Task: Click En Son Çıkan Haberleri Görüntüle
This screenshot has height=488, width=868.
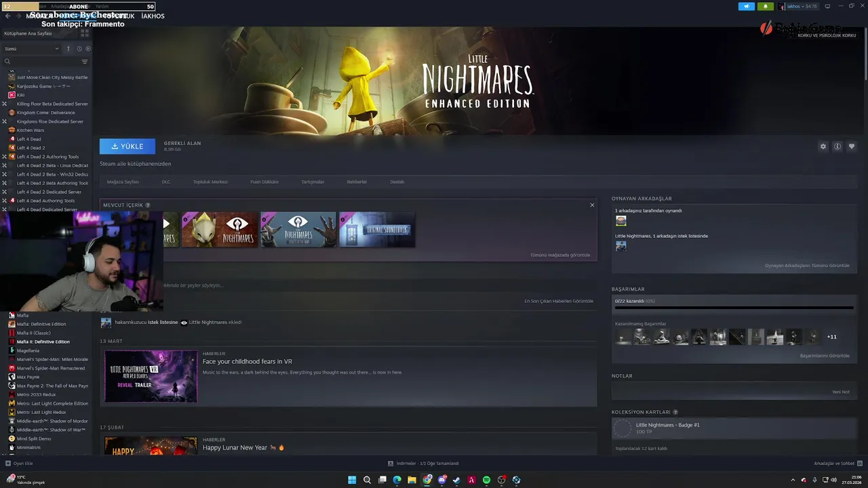Action: tap(559, 301)
